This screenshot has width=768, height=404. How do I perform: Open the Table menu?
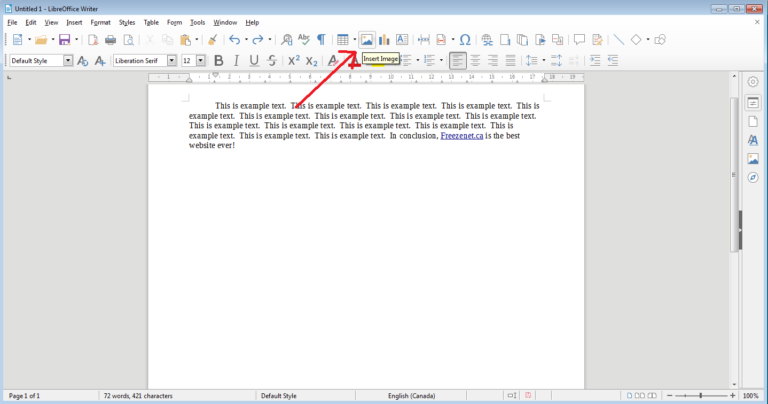[151, 22]
